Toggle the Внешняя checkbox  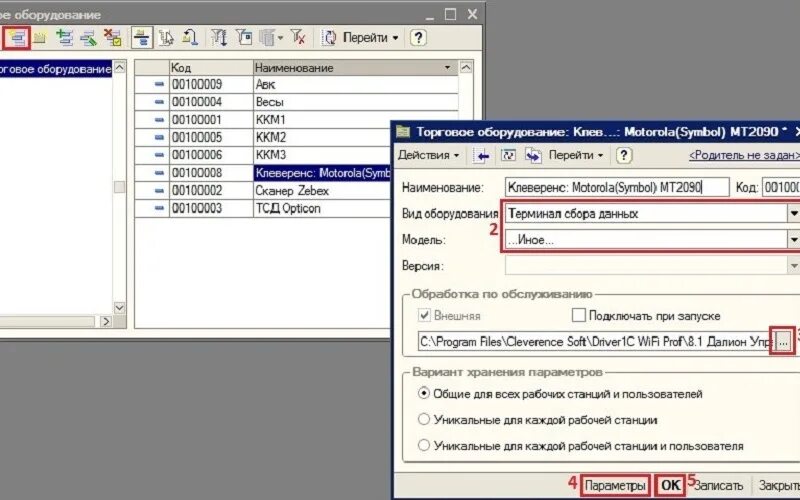coord(424,315)
